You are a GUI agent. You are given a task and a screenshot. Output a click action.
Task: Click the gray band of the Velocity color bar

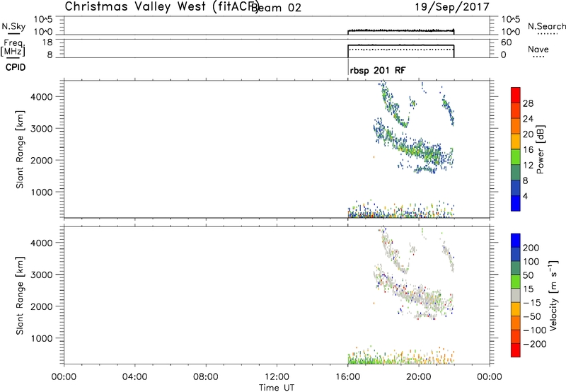click(x=516, y=295)
